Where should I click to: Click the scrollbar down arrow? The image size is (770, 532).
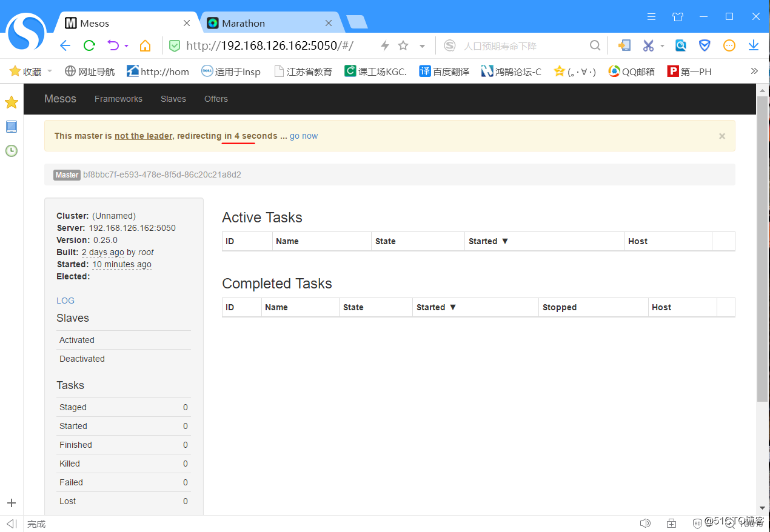point(763,508)
